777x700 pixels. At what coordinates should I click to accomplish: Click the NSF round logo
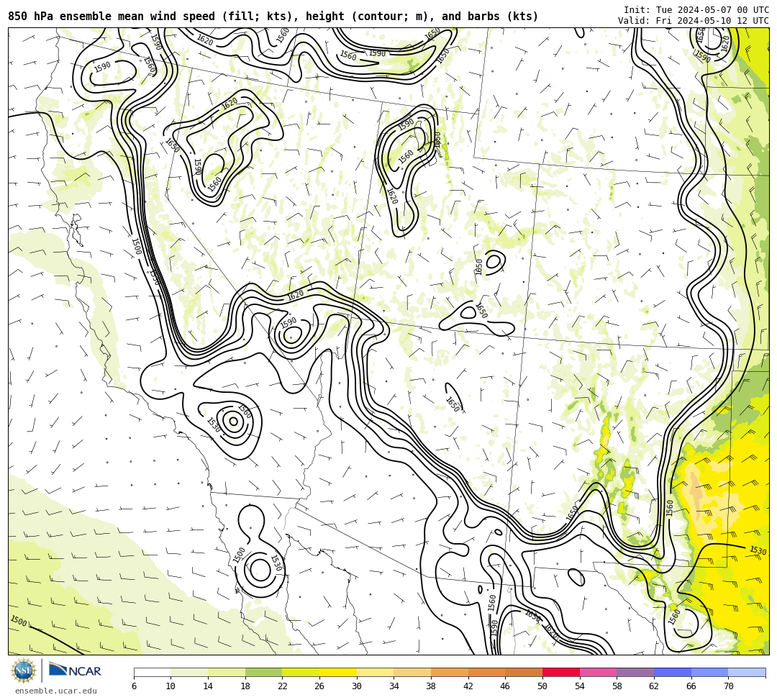pyautogui.click(x=24, y=671)
